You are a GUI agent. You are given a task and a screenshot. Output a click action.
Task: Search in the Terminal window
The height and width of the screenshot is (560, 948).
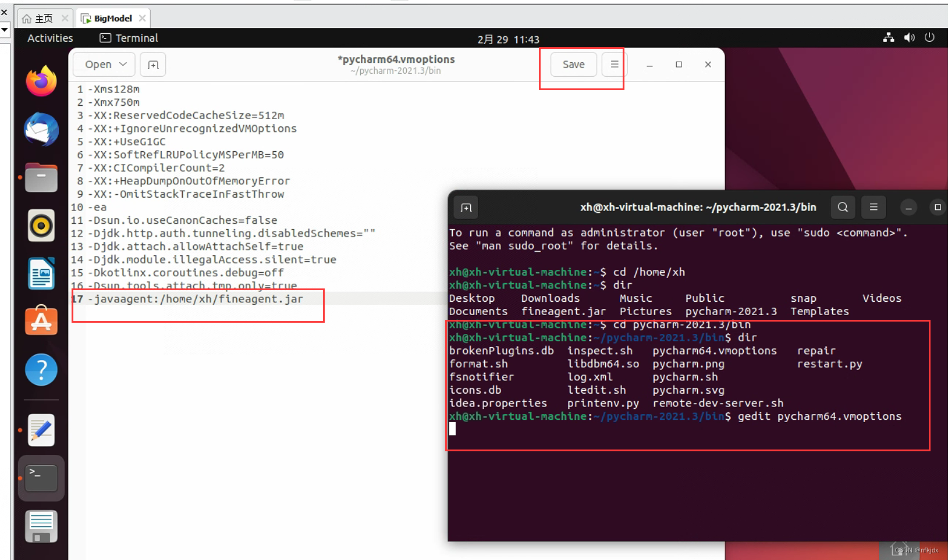coord(843,207)
